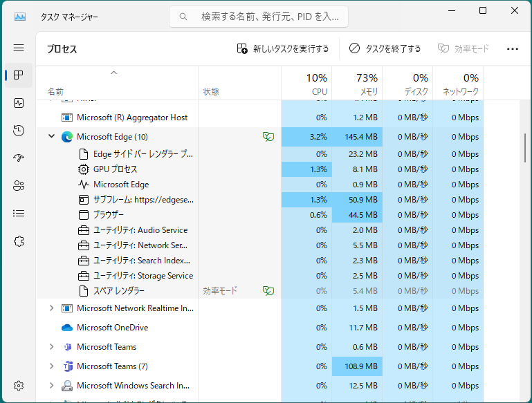Click the Microsoft Teams (7) icon

68,366
